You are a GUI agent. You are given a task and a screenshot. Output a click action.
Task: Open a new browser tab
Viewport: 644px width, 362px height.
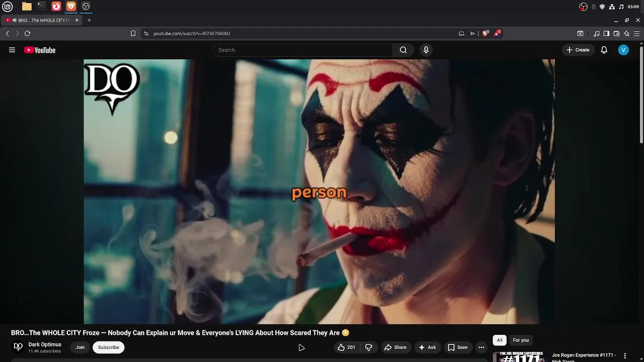point(89,20)
